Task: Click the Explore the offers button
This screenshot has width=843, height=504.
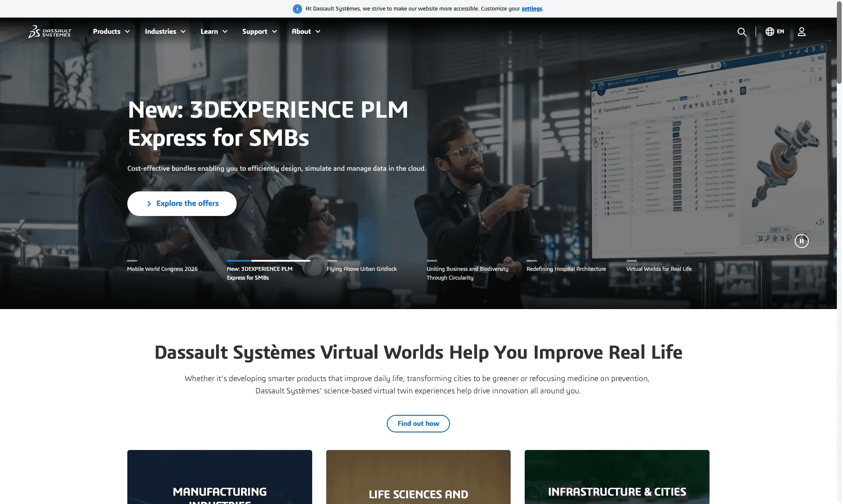Action: pyautogui.click(x=181, y=203)
